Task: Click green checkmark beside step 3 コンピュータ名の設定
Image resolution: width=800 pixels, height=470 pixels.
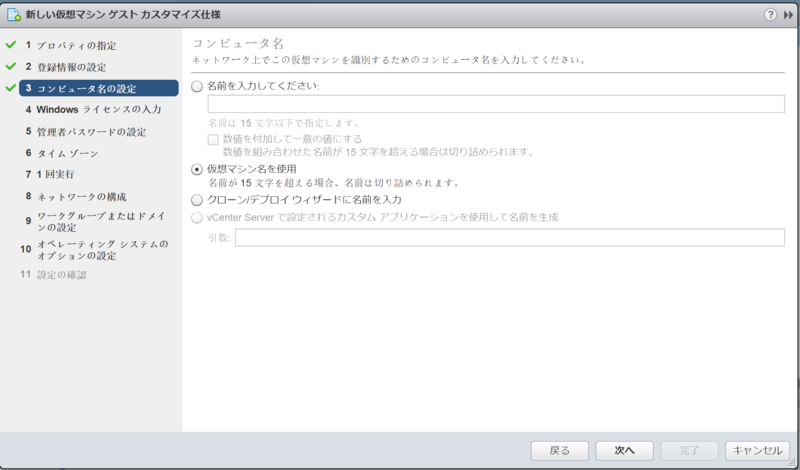Action: click(11, 88)
